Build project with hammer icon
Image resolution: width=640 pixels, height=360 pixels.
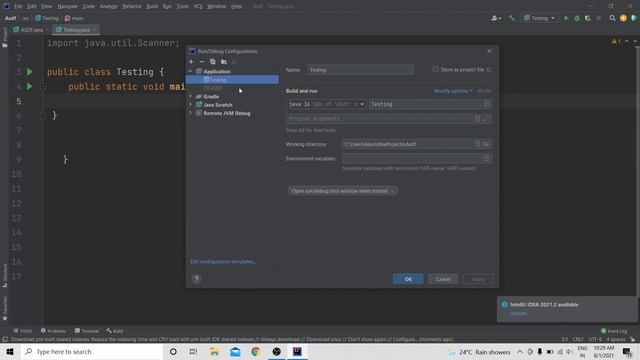(512, 18)
